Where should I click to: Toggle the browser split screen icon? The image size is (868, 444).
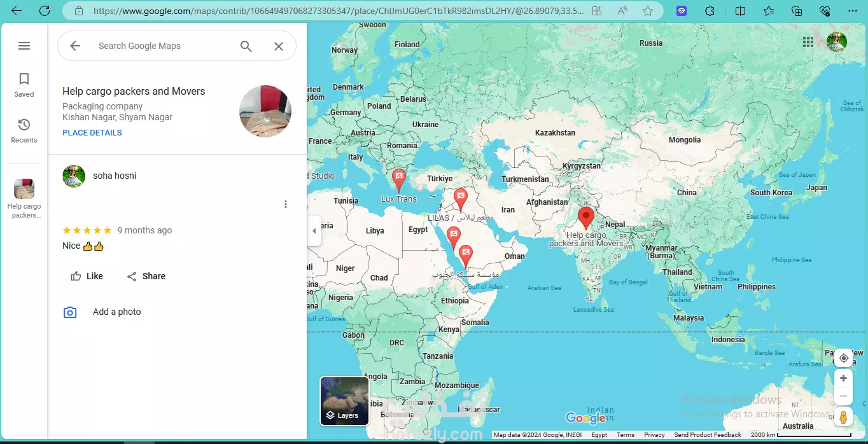[740, 11]
